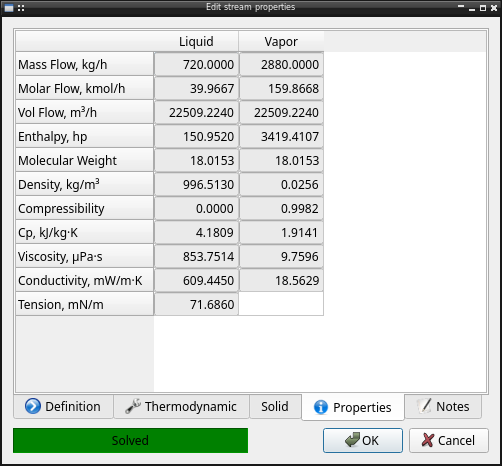Click the shade (roll-up) button in title bar

461,6
